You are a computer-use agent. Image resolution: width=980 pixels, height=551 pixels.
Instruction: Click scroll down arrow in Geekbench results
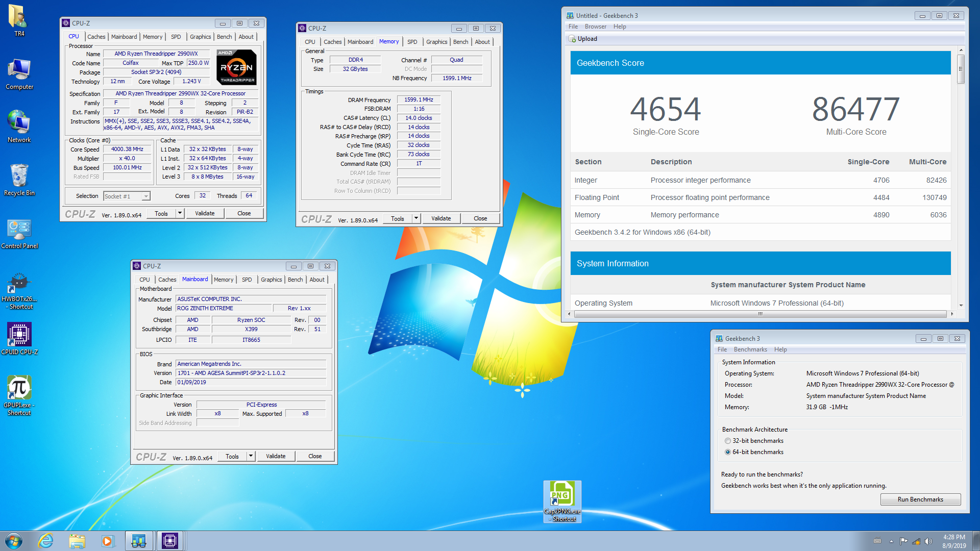(961, 305)
